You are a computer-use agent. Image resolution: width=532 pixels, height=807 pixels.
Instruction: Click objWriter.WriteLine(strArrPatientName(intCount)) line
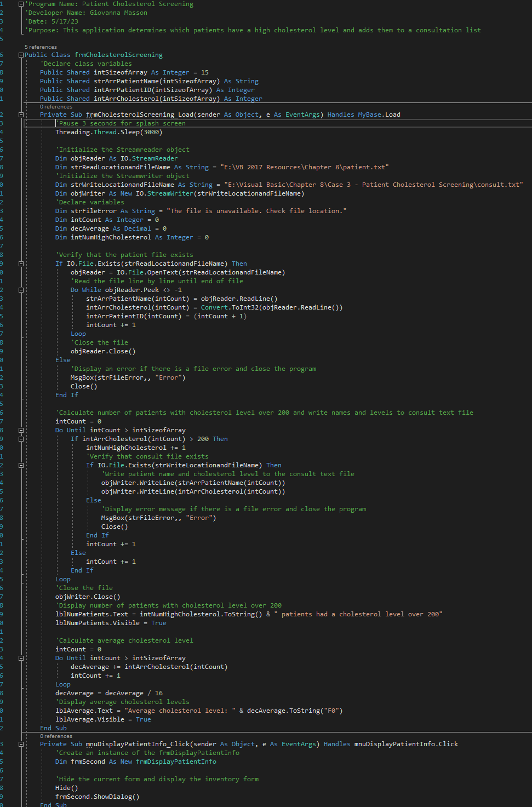click(193, 483)
